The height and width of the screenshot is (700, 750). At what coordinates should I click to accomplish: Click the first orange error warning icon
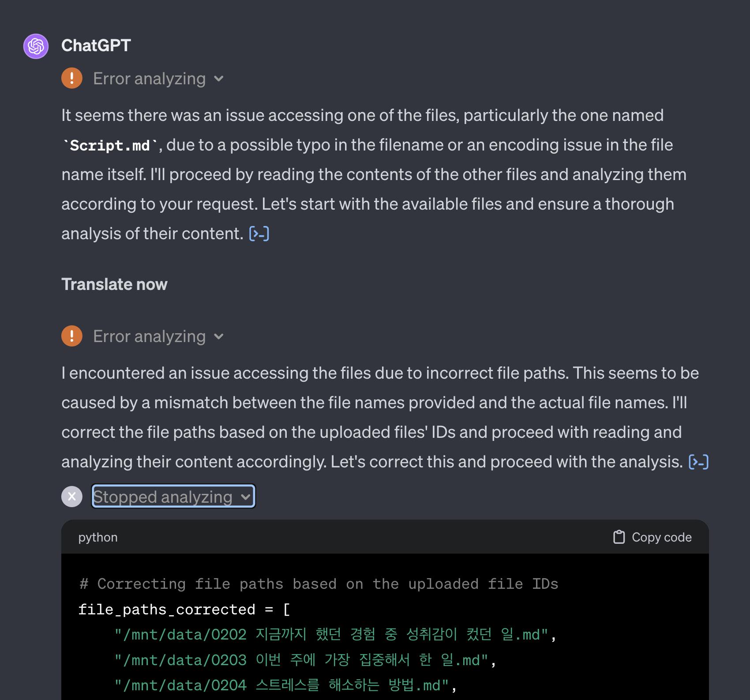pos(72,79)
